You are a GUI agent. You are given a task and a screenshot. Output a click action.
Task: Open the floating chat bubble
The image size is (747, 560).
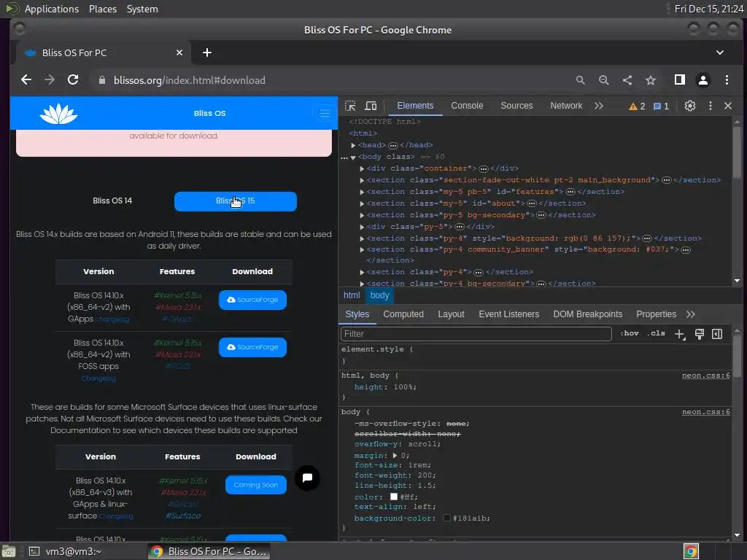point(307,478)
